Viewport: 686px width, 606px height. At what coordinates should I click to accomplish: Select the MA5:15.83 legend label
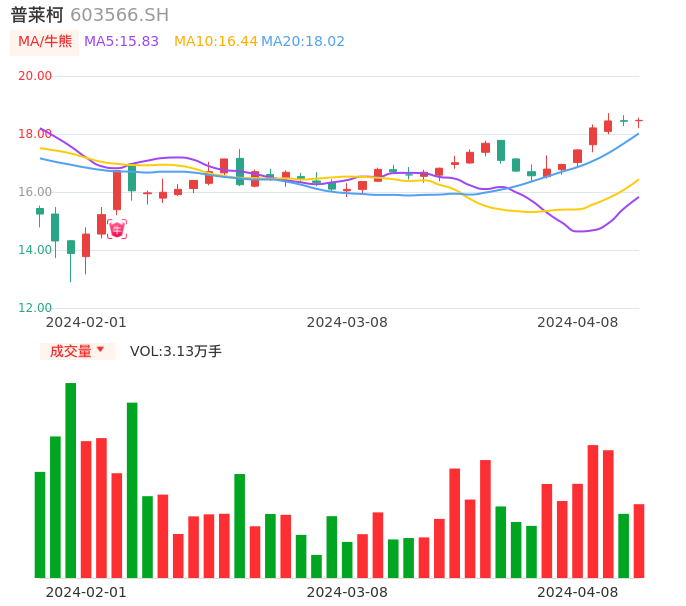click(121, 42)
